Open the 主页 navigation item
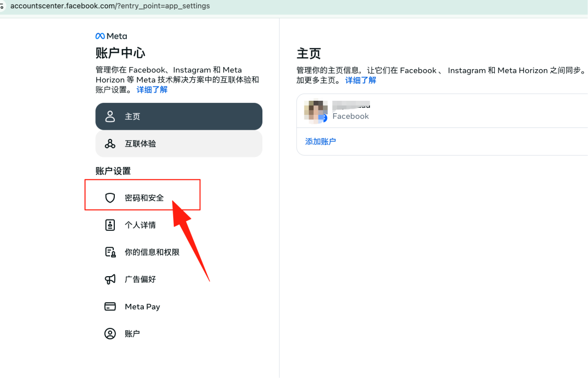 179,116
